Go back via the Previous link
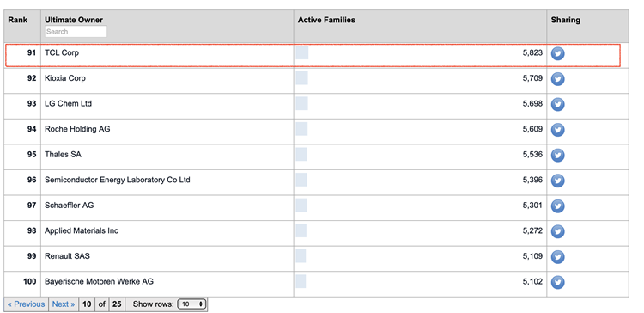Viewport: 644px width, 313px height. [27, 304]
